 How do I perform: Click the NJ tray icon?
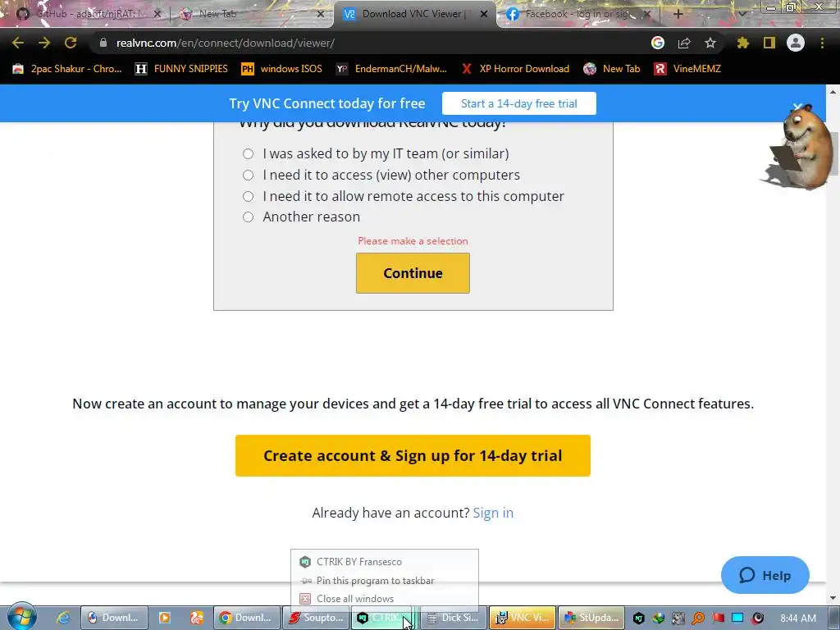click(638, 618)
